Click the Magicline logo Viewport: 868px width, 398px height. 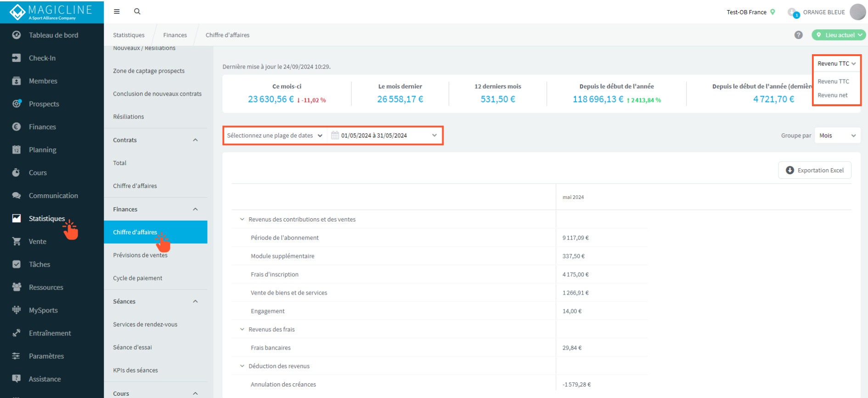coord(51,12)
